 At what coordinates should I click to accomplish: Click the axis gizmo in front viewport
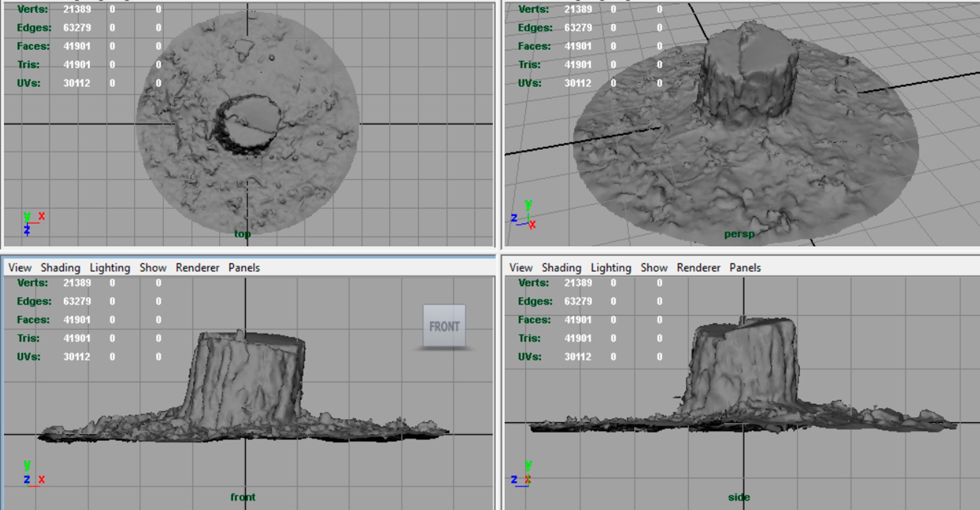[34, 474]
